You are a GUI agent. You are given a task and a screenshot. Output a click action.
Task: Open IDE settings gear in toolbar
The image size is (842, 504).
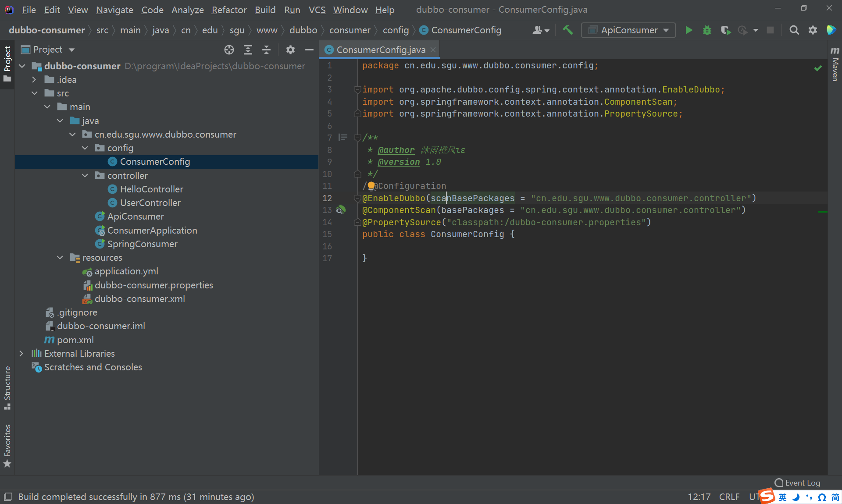[x=813, y=30]
